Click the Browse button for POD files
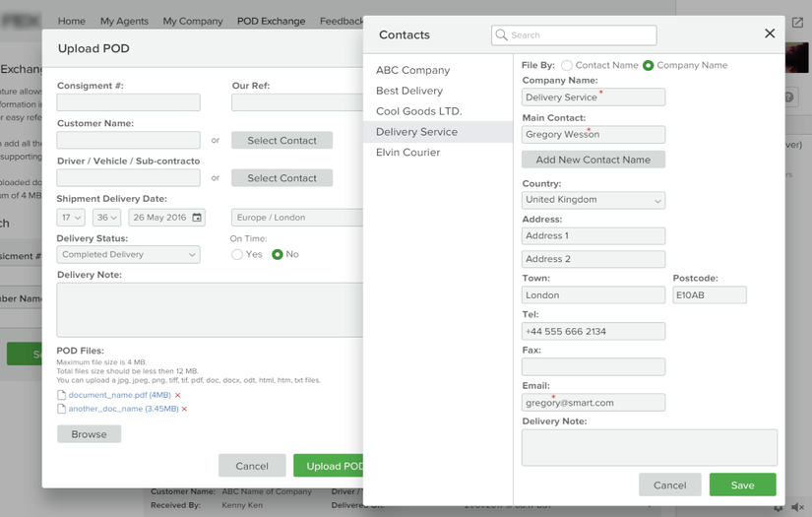The width and height of the screenshot is (812, 517). 89,434
